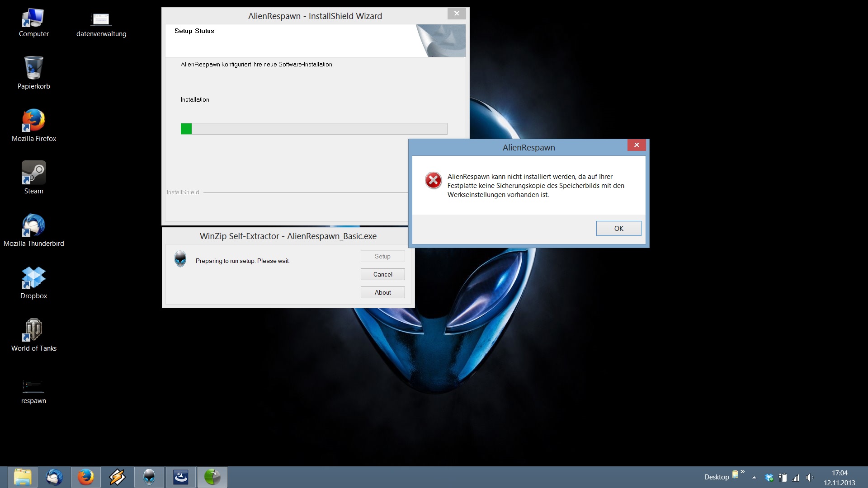Expand the Desktop toolbar chevron

point(742,472)
